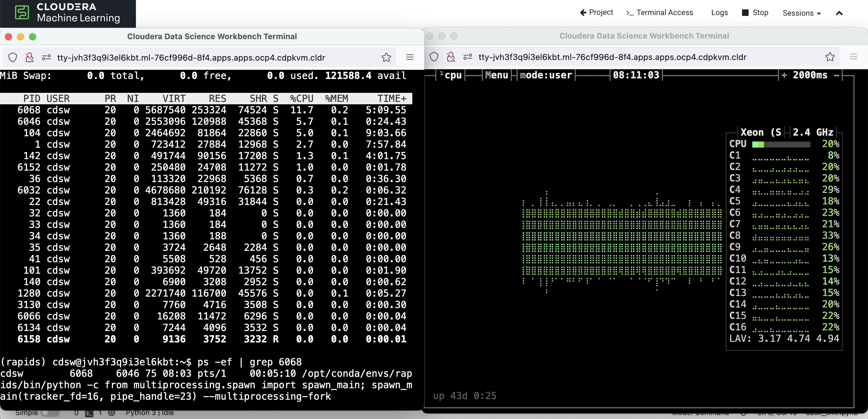Click the terminal count status icon
The image size is (868, 419).
click(x=89, y=413)
